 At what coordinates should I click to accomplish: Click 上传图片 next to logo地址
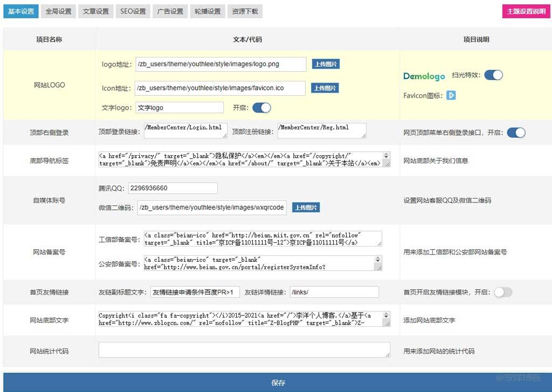(x=326, y=64)
